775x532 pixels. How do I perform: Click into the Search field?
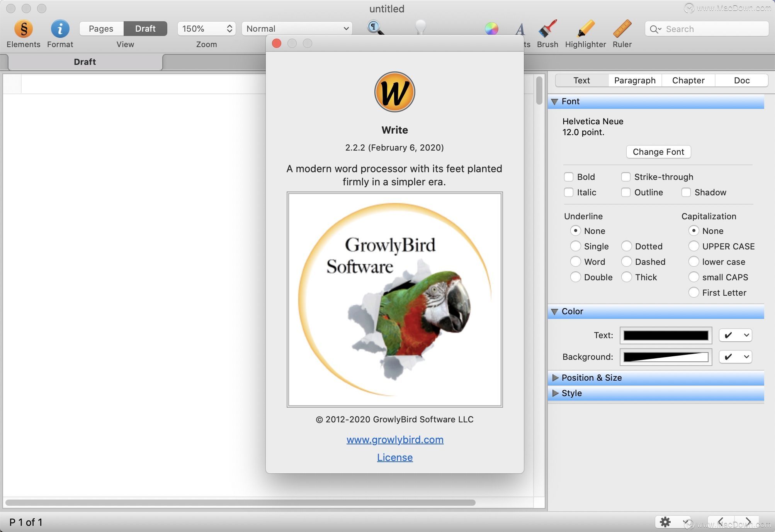pyautogui.click(x=707, y=29)
